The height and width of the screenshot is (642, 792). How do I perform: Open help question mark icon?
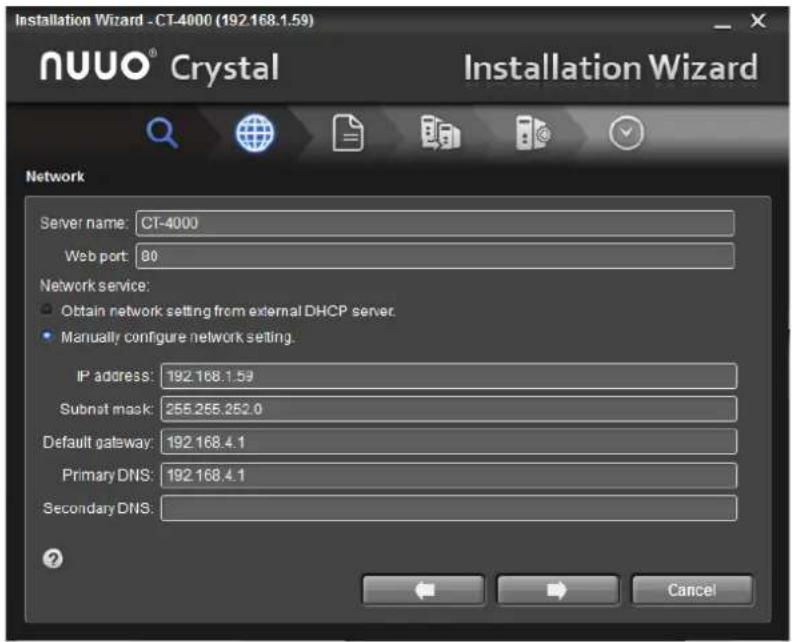pyautogui.click(x=53, y=559)
